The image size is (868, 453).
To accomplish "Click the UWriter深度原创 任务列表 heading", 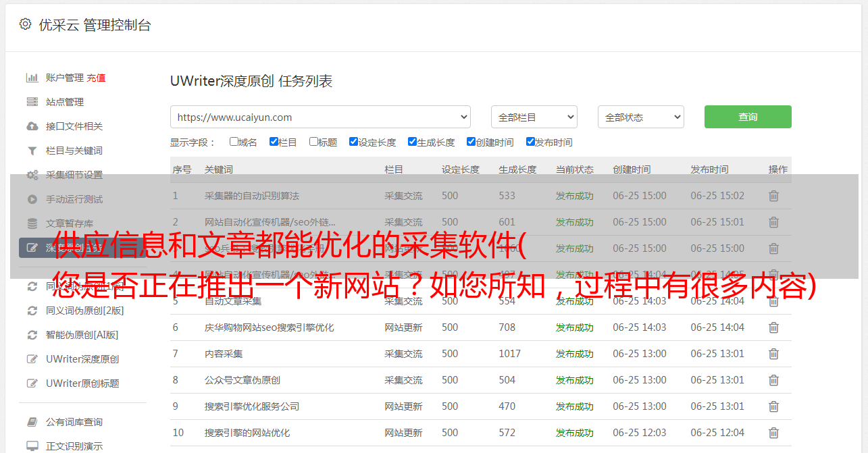I will point(251,82).
